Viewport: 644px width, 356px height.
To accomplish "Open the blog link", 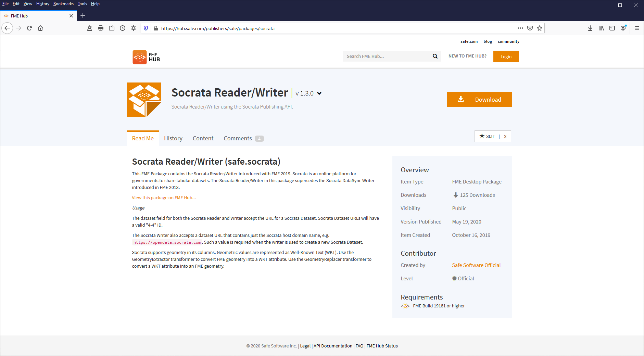I will pos(488,41).
